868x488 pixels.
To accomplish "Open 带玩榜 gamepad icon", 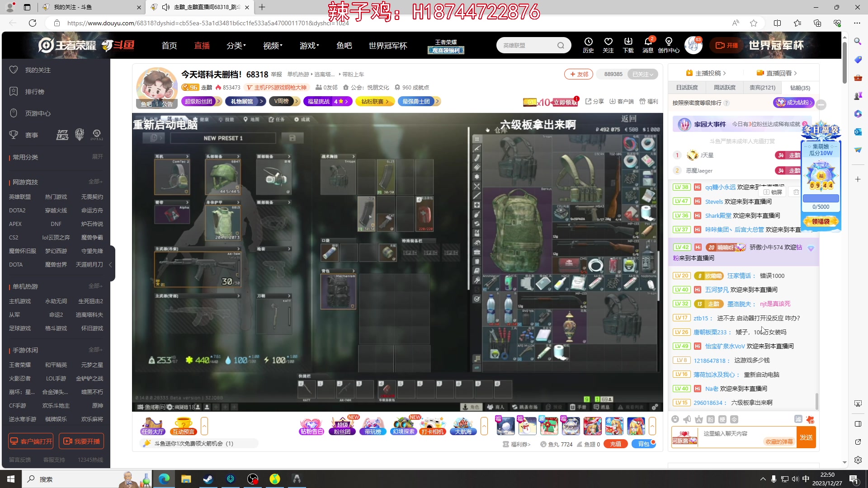I will [373, 426].
